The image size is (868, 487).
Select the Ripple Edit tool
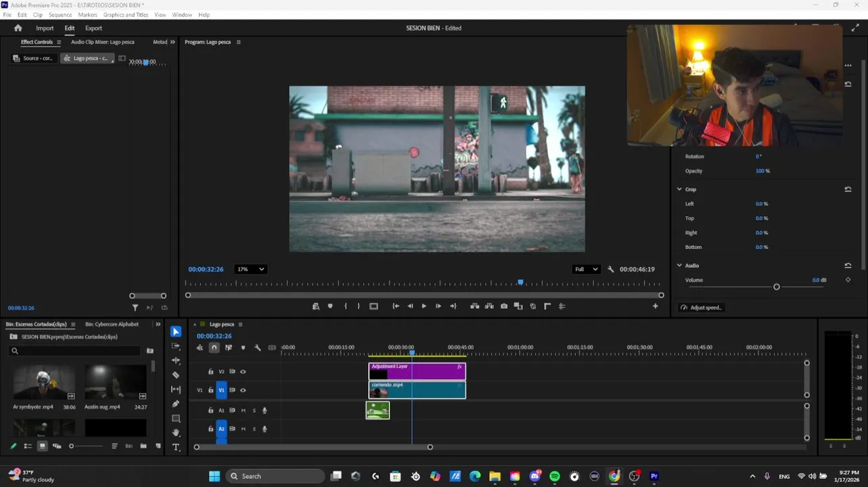[176, 361]
